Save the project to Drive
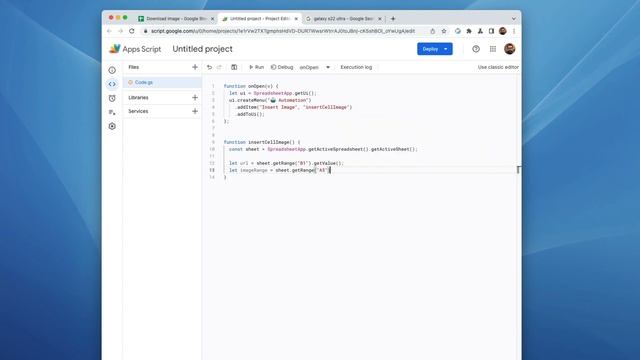 (234, 67)
